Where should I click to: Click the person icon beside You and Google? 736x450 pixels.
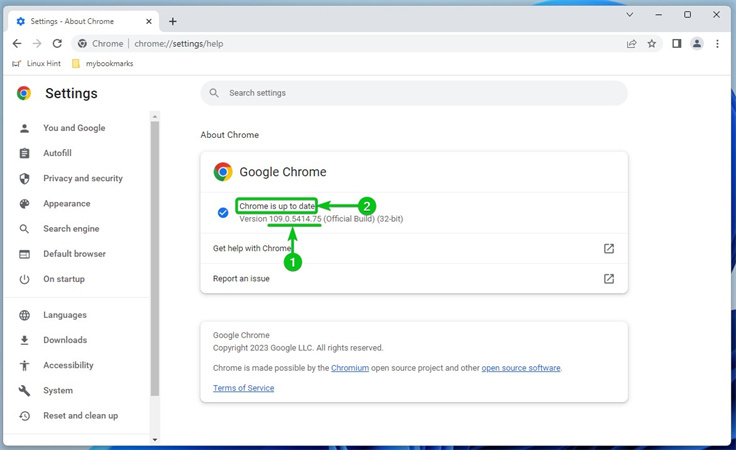coord(24,128)
